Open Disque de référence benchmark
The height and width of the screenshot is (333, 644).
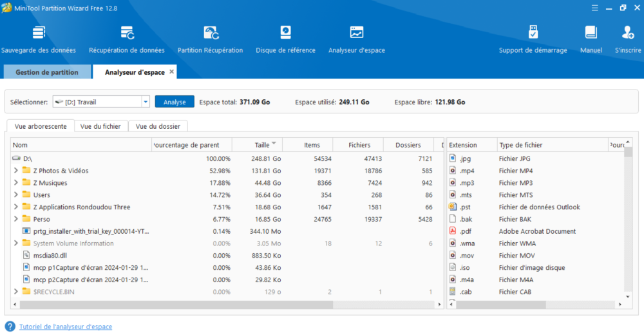pos(285,33)
